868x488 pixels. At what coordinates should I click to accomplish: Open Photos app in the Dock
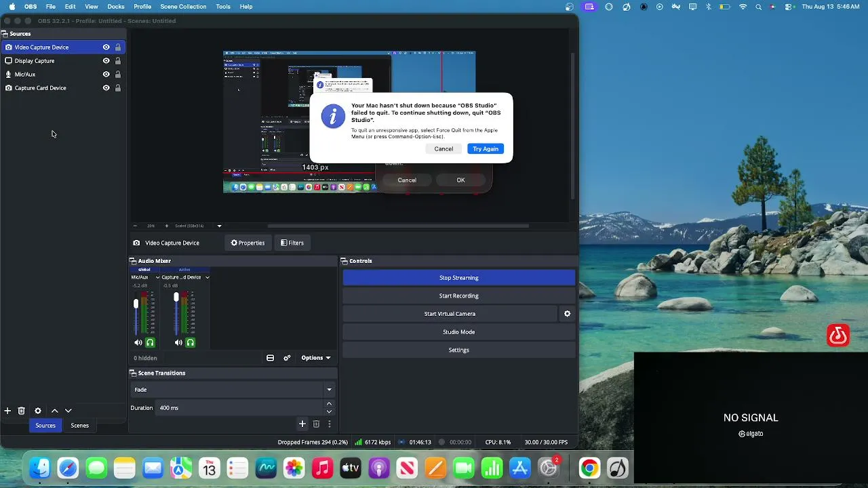pos(294,468)
